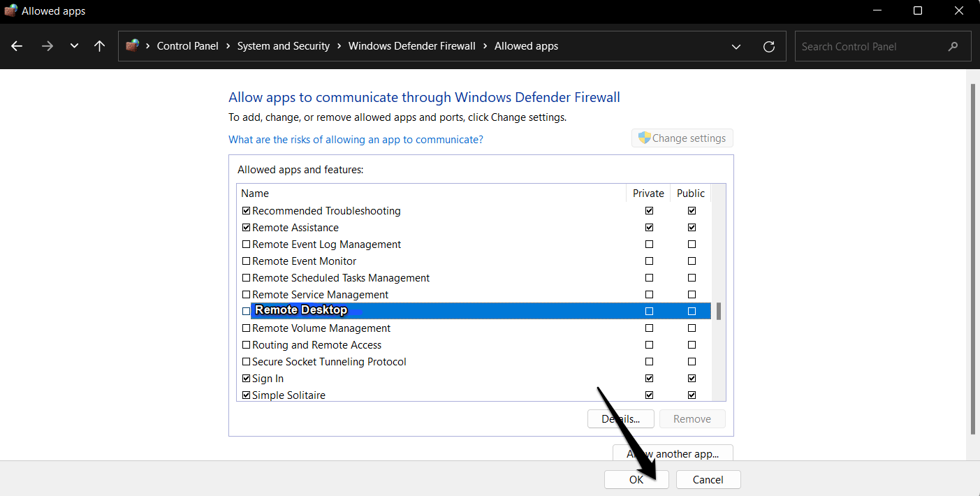Click the forward navigation arrow
The height and width of the screenshot is (496, 980).
(x=47, y=46)
